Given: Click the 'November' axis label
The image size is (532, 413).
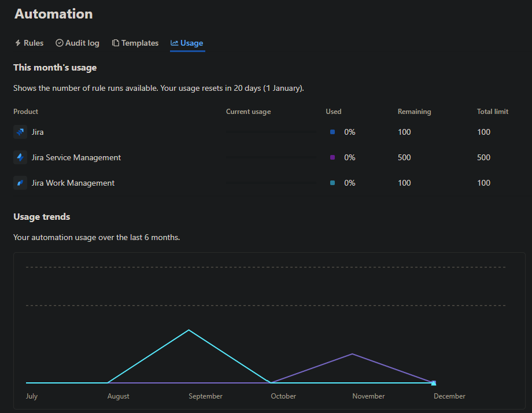Looking at the screenshot, I should [x=368, y=396].
